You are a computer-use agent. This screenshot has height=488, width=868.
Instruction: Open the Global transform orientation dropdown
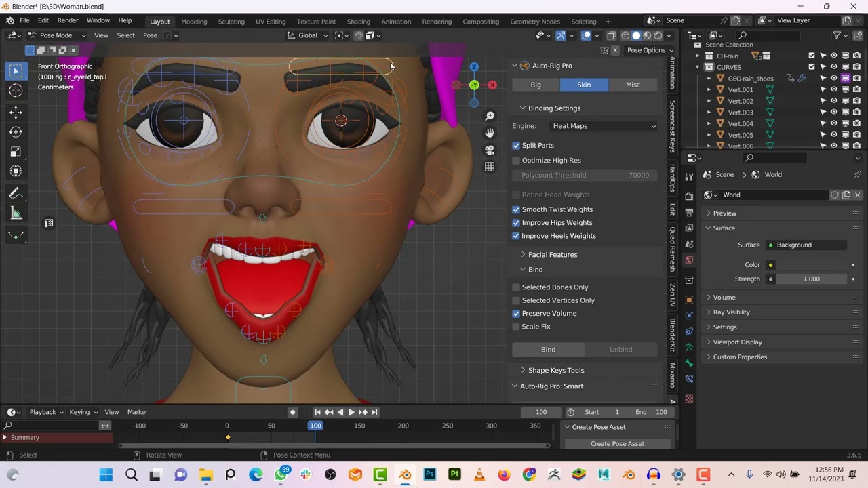[307, 35]
